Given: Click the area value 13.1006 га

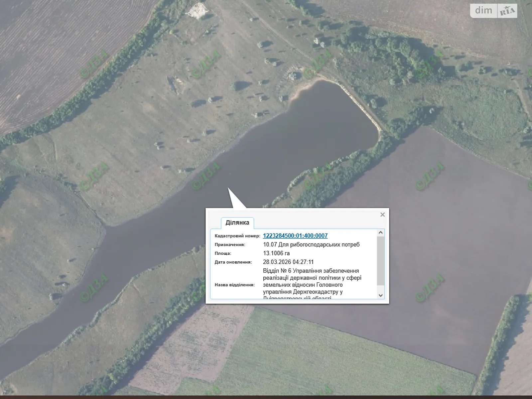Looking at the screenshot, I should (x=276, y=253).
